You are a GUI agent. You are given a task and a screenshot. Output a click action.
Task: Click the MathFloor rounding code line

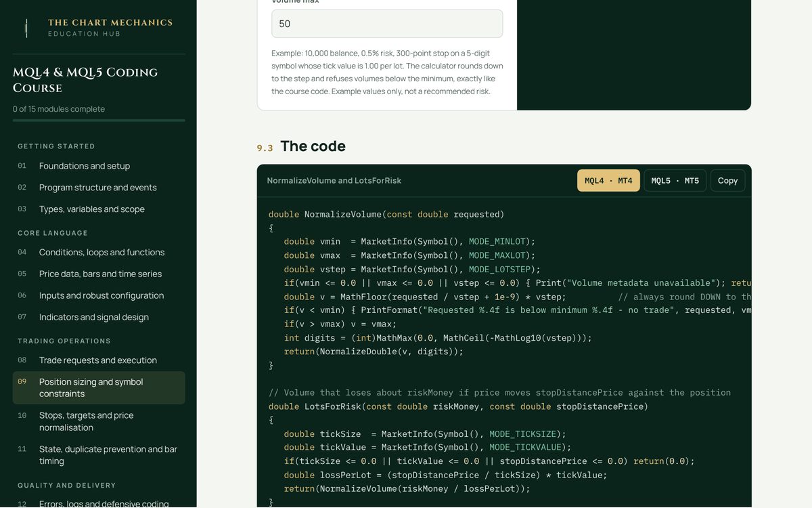[518, 297]
